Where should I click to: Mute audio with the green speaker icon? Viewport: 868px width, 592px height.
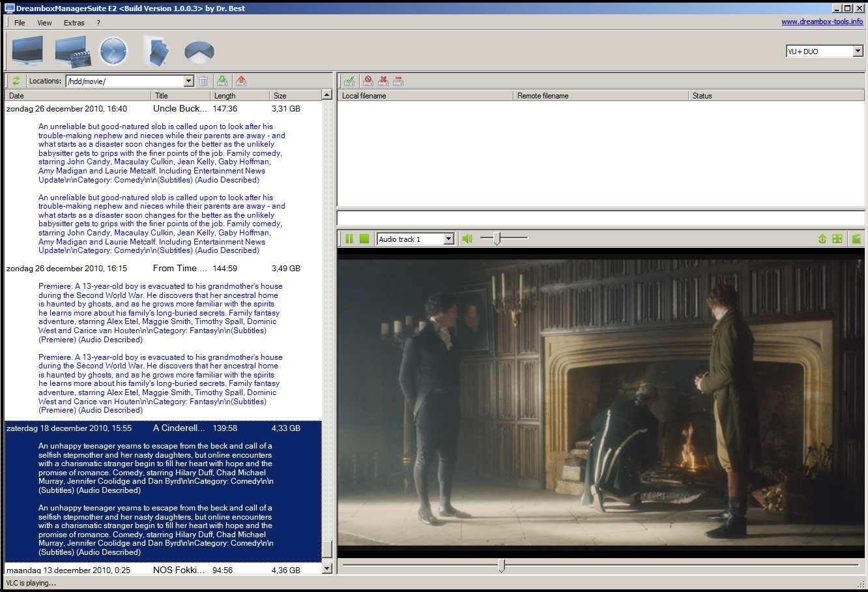click(x=467, y=239)
